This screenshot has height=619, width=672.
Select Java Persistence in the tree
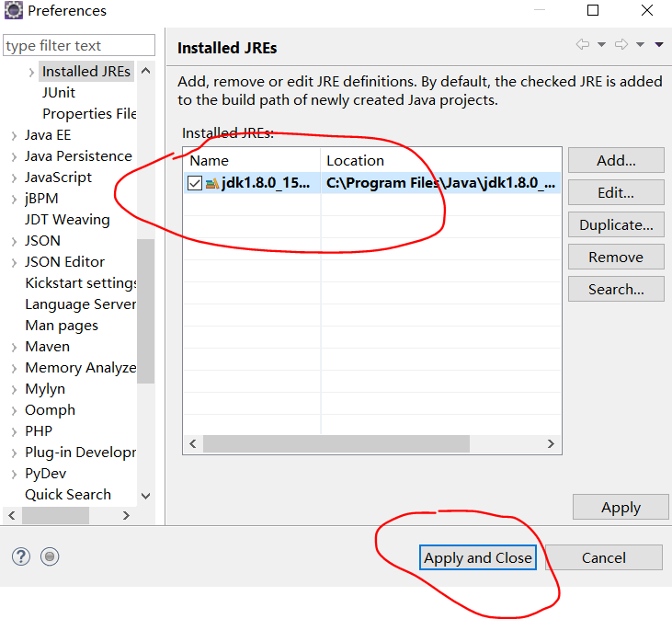tap(78, 156)
